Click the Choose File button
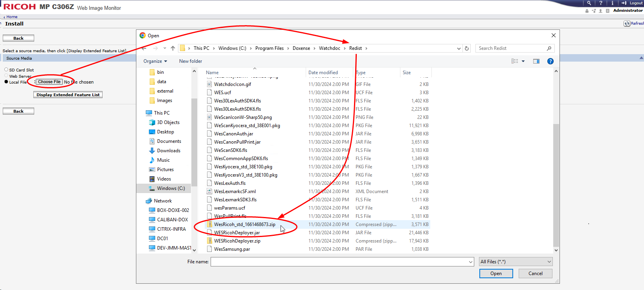Screen dimensions: 644x290 pos(49,82)
